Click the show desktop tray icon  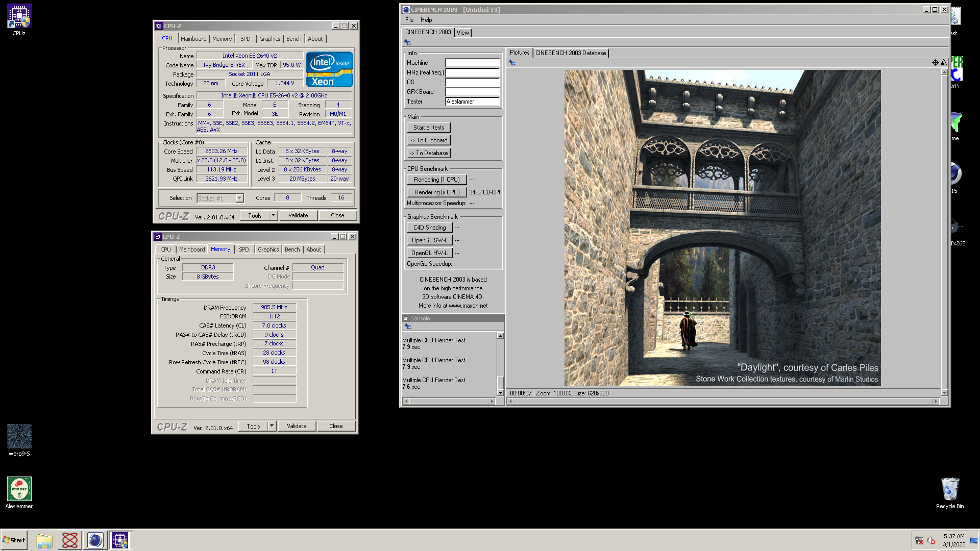click(x=974, y=541)
